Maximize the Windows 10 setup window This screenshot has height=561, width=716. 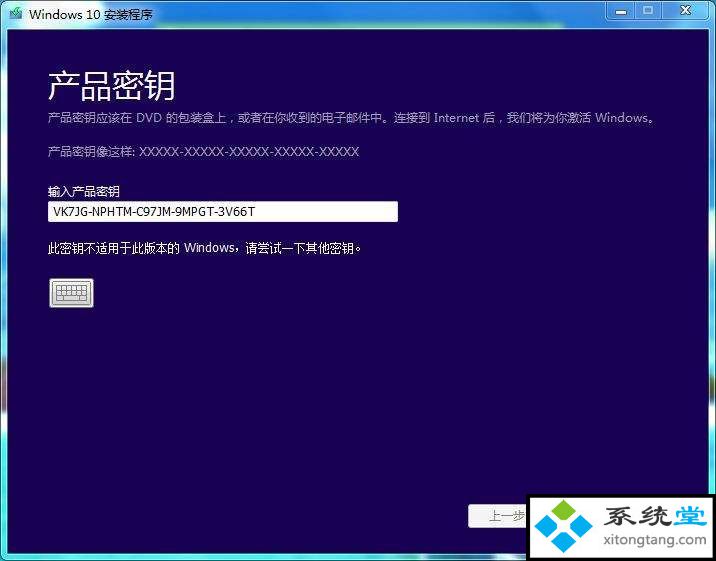[648, 11]
